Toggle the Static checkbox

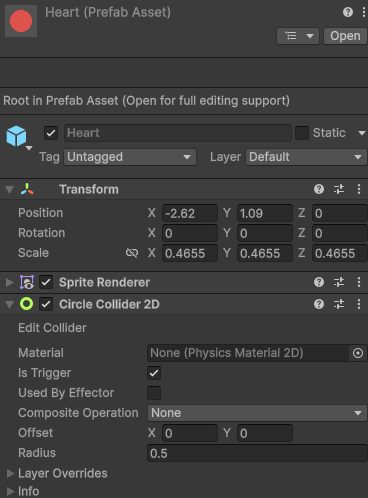coord(302,133)
